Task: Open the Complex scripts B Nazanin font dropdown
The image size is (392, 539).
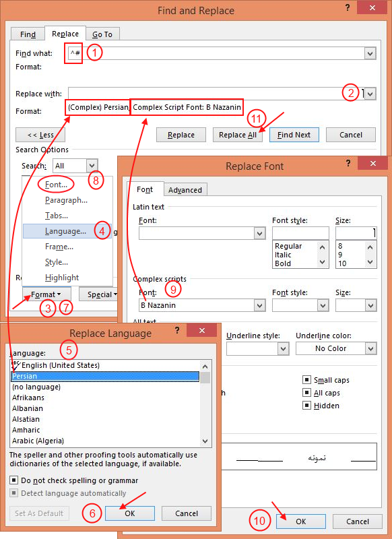Action: point(260,305)
